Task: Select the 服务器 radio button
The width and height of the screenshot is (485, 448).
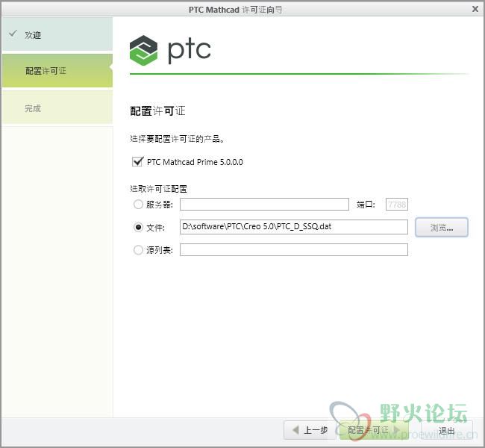Action: 138,205
